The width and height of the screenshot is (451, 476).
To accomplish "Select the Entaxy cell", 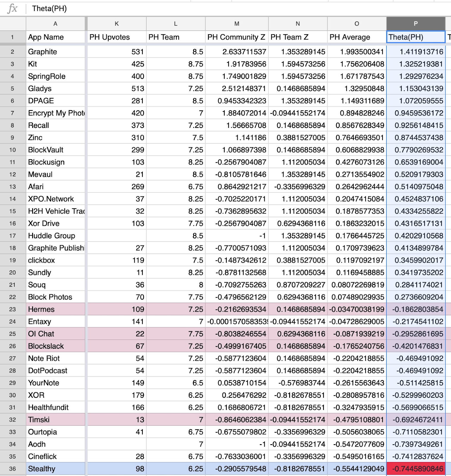I will (56, 321).
